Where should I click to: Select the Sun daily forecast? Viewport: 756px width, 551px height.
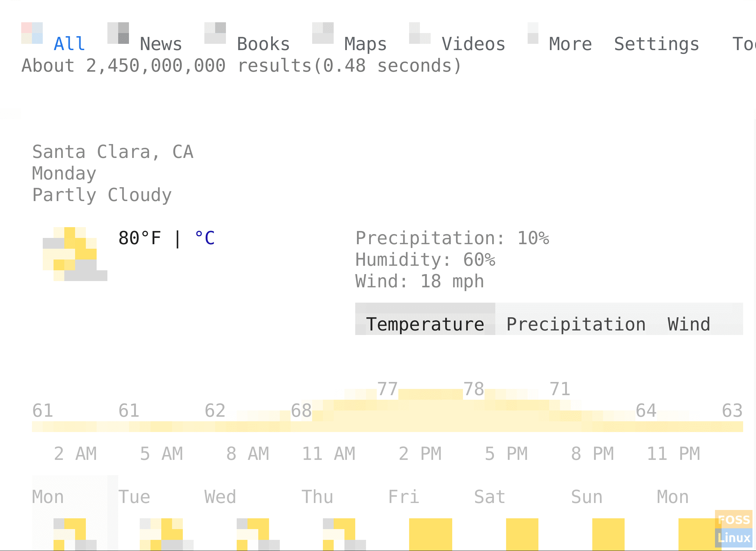[x=587, y=497]
